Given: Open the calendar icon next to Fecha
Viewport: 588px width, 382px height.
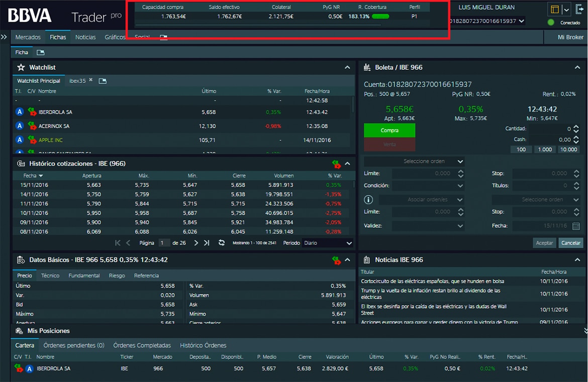Looking at the screenshot, I should click(x=576, y=226).
